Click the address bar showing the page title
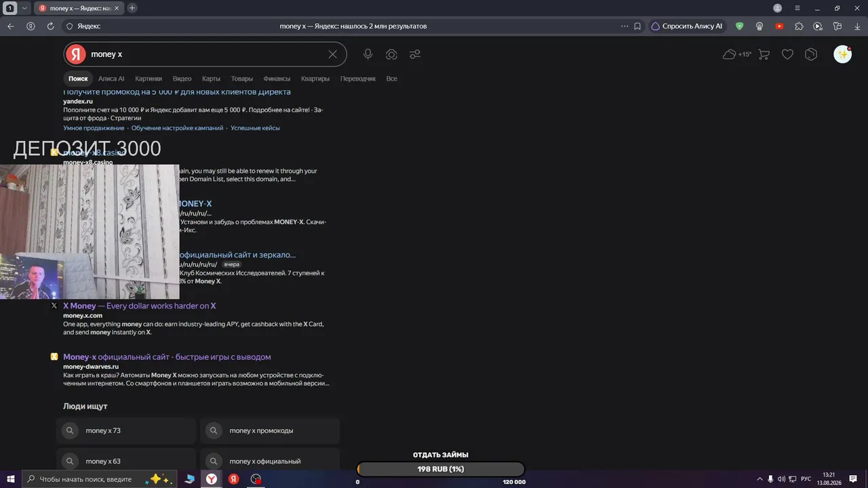The image size is (868, 488). 353,26
